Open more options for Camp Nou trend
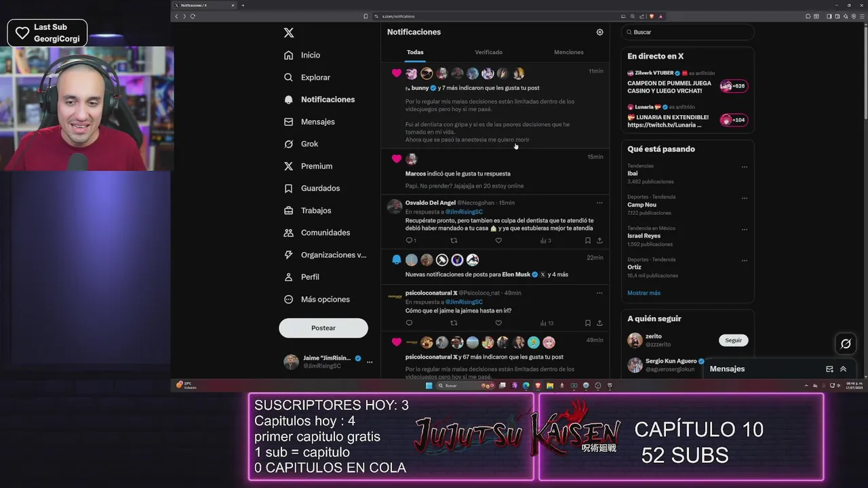The image size is (868, 488). 745,198
